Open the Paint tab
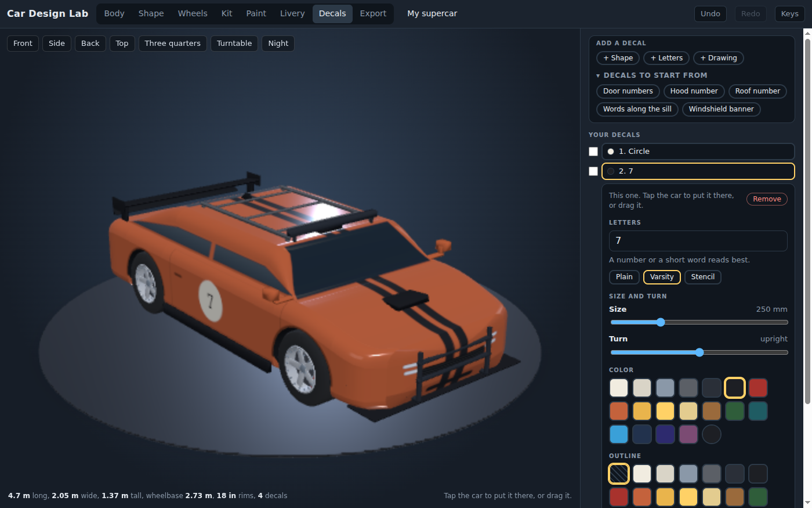The width and height of the screenshot is (812, 508). pos(256,14)
